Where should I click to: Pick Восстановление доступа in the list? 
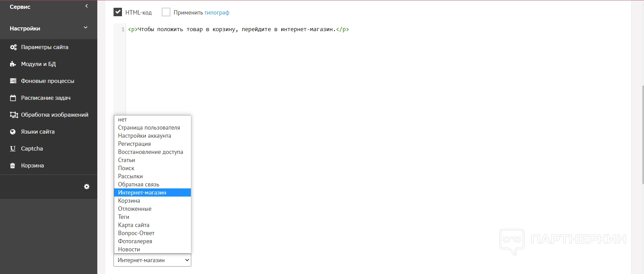152,152
